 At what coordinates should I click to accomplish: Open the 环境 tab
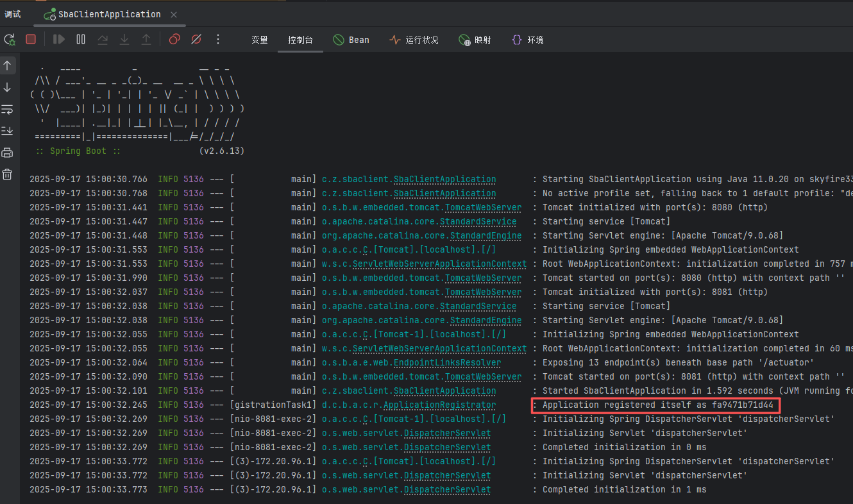point(527,40)
